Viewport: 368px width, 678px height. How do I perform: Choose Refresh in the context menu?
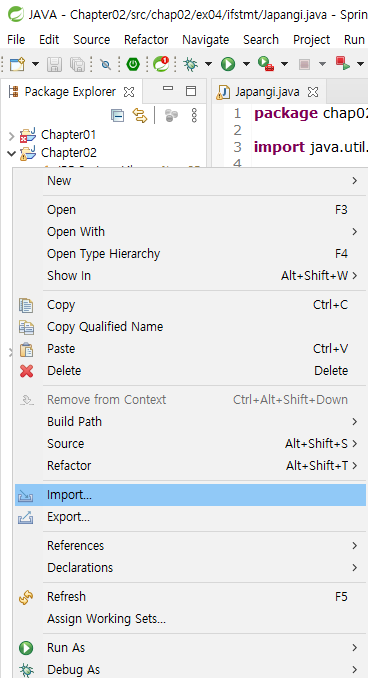click(190, 597)
